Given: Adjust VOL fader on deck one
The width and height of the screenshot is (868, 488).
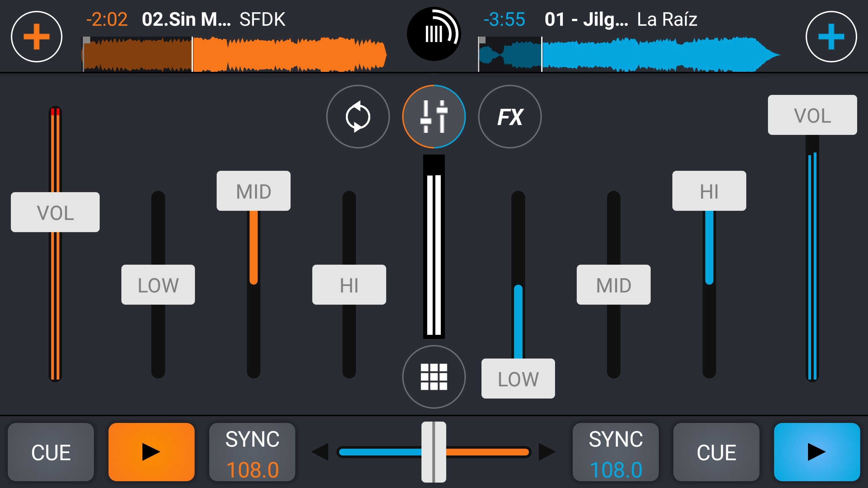Looking at the screenshot, I should 54,211.
